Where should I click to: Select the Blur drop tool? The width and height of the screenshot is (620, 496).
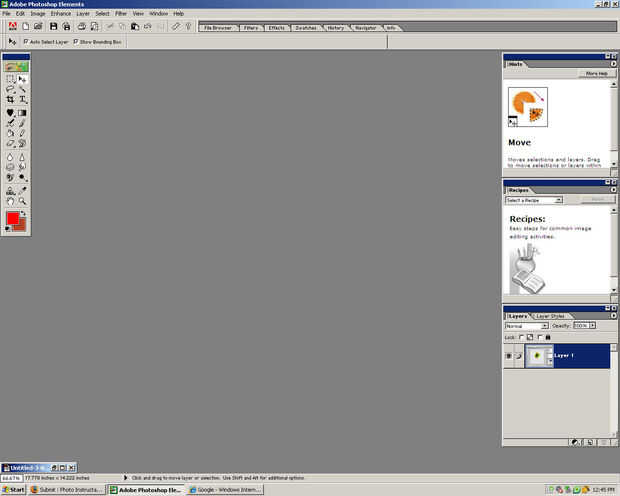[x=10, y=157]
